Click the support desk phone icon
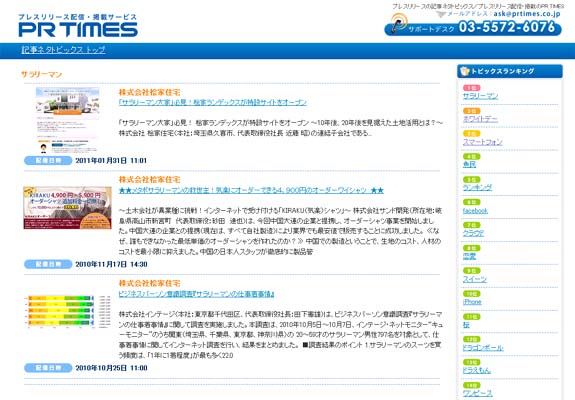This screenshot has width=575, height=400. (x=398, y=23)
